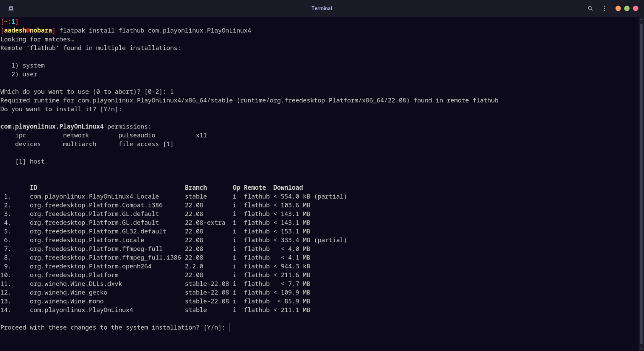Click the aadesh@nobara prompt label
Viewport: 644px width, 351px height.
point(28,30)
